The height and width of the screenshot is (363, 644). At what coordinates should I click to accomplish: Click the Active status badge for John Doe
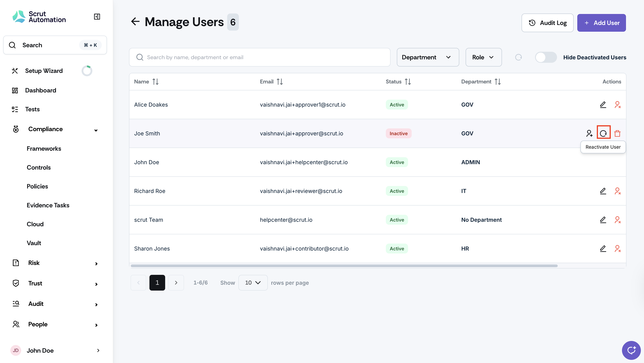coord(397,162)
